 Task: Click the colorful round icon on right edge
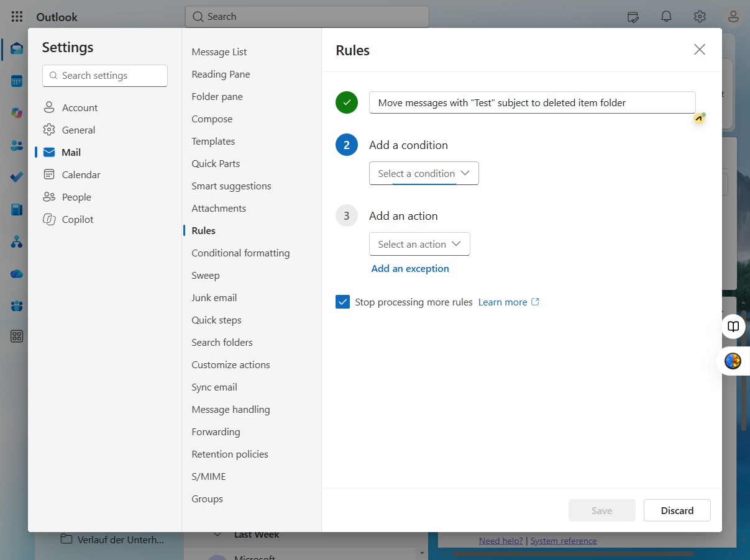(733, 361)
